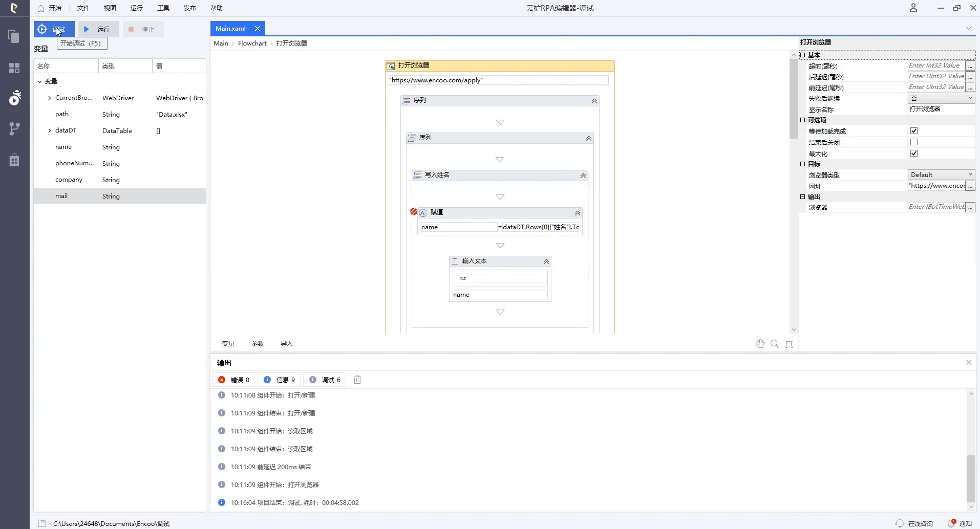The width and height of the screenshot is (980, 529).
Task: Click the URL input field of 打开浏览器
Action: pyautogui.click(x=499, y=80)
